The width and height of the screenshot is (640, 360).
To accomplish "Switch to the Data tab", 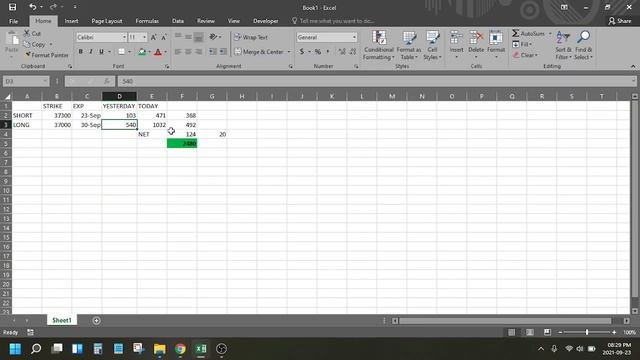I will (178, 21).
